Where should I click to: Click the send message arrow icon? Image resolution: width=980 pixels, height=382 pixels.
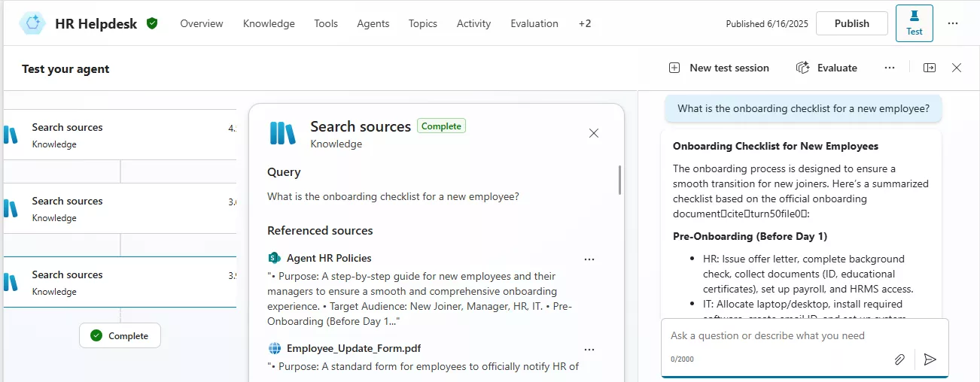click(x=930, y=359)
